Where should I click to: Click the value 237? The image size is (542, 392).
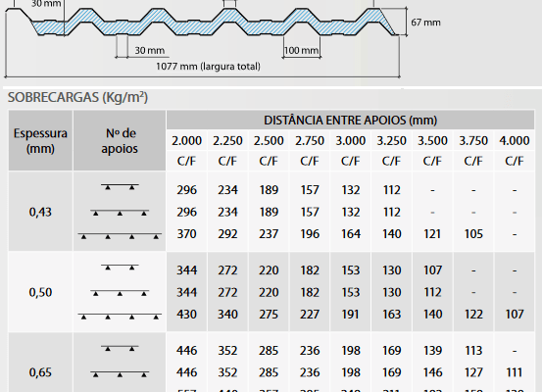269,234
